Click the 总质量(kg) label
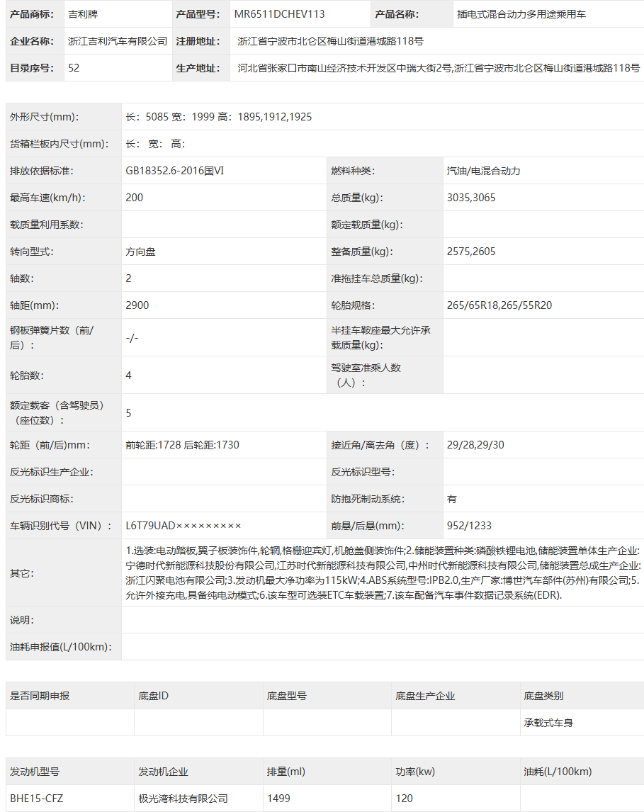644x812 pixels. [x=357, y=198]
